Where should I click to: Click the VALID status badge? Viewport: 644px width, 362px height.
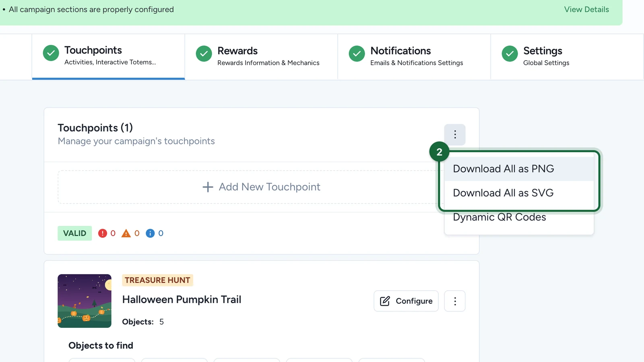74,233
